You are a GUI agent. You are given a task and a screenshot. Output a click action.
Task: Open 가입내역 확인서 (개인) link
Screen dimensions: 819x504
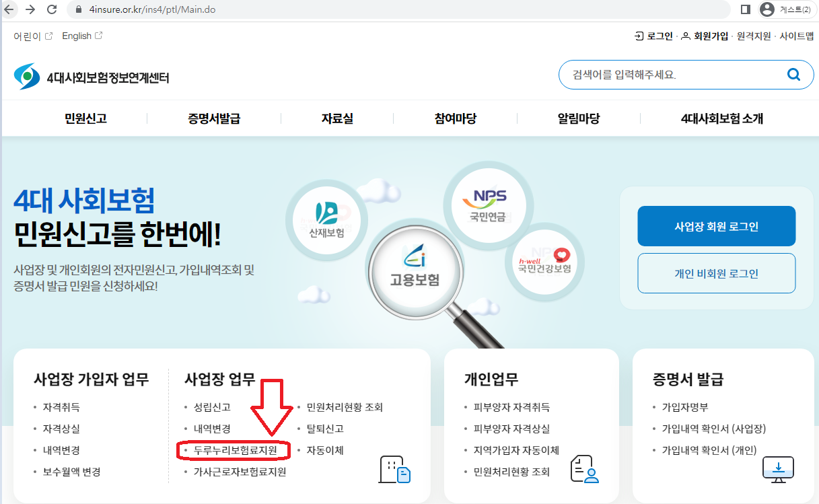709,450
